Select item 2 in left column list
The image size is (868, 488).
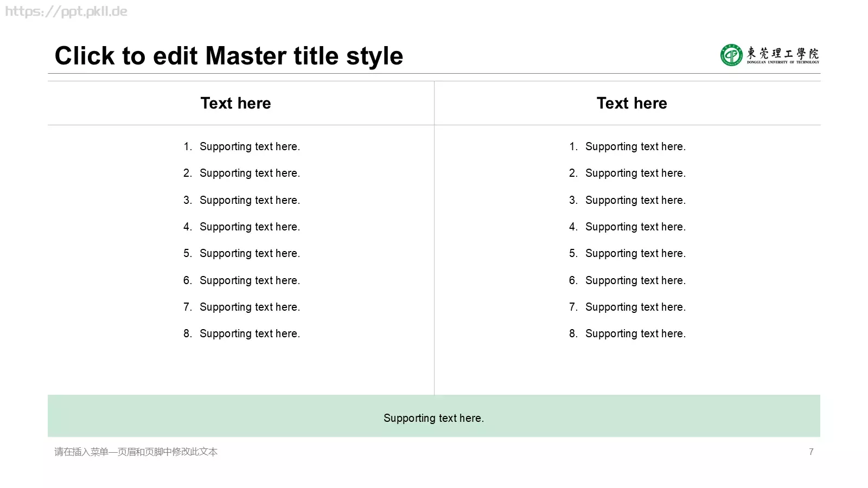(241, 173)
